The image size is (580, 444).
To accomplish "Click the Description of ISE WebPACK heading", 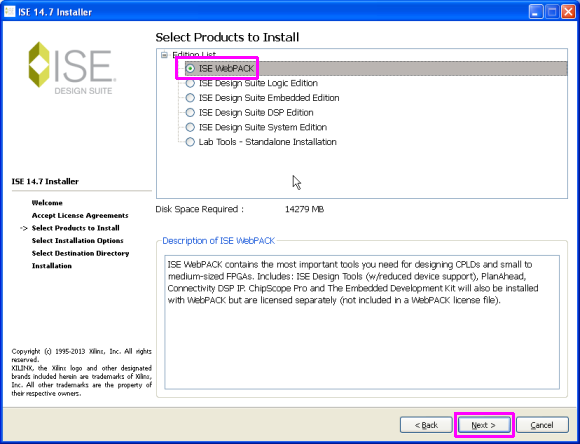I will point(219,241).
